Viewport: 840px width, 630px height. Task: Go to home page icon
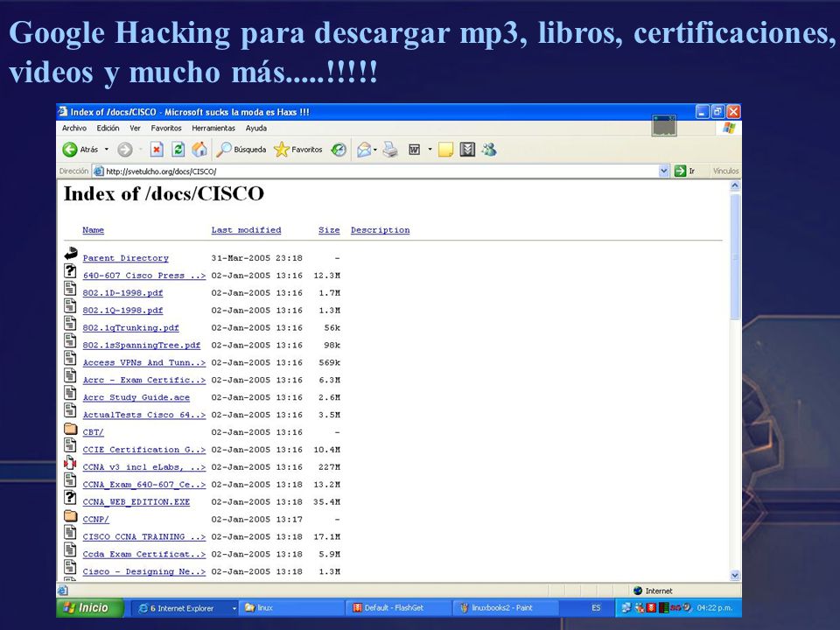199,150
